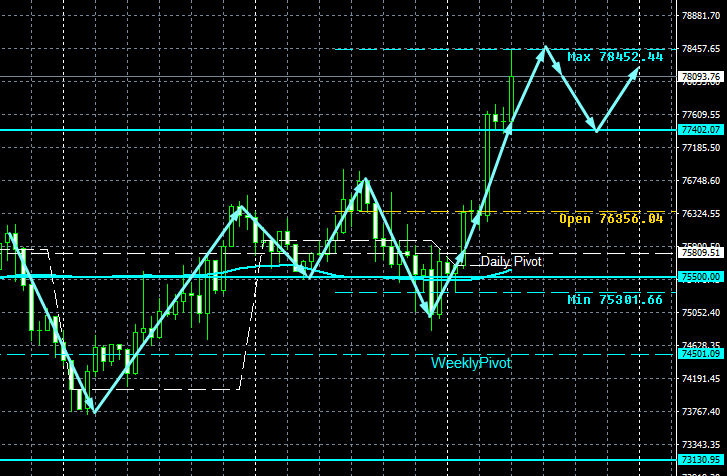Click the 'WeeklyPivot' text label
Image resolution: width=727 pixels, height=476 pixels.
[471, 363]
